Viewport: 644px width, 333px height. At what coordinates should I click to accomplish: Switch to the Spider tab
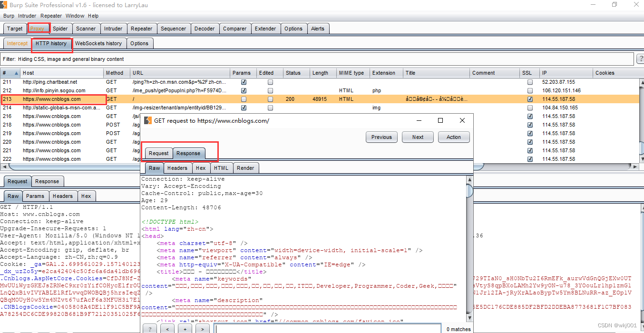(60, 29)
